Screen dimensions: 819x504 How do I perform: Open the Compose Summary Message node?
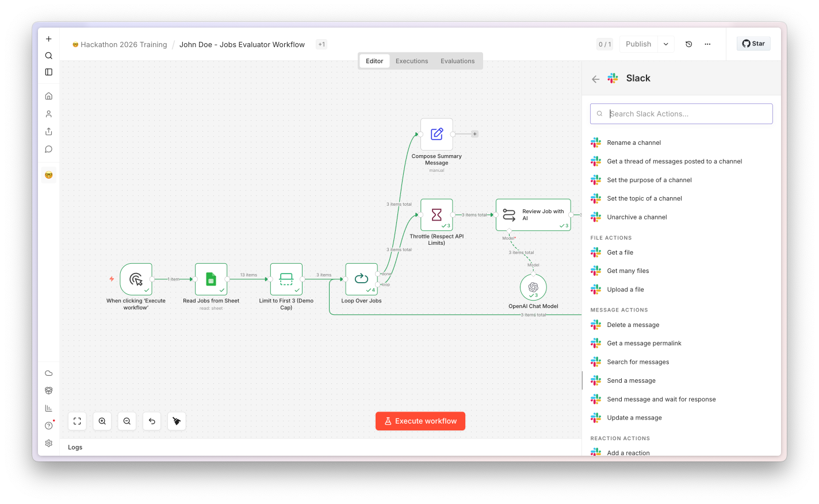tap(437, 134)
